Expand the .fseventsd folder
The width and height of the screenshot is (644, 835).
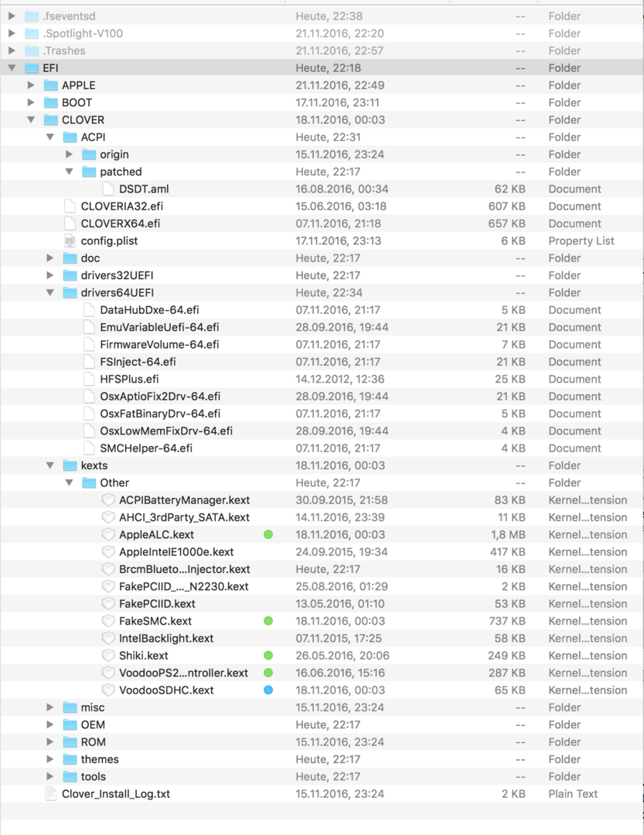click(12, 16)
